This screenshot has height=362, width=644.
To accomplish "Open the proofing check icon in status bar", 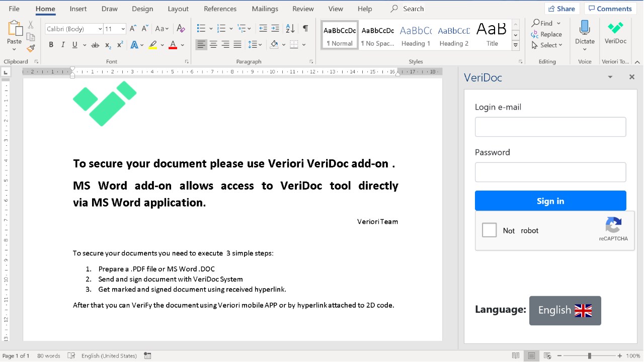I will pyautogui.click(x=71, y=356).
